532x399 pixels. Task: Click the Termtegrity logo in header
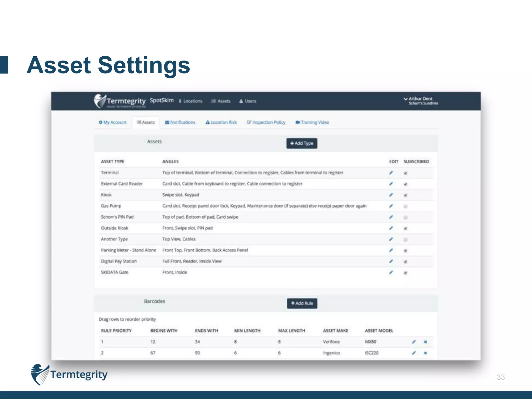pos(120,101)
